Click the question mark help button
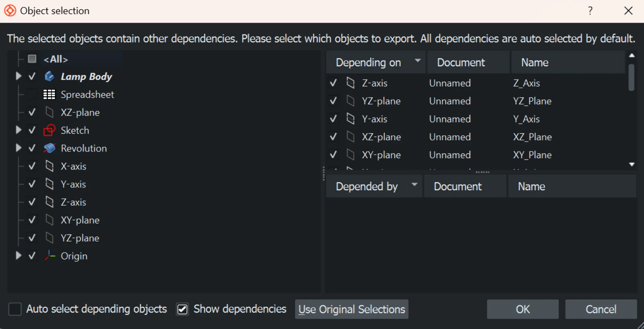The width and height of the screenshot is (644, 329). click(590, 11)
